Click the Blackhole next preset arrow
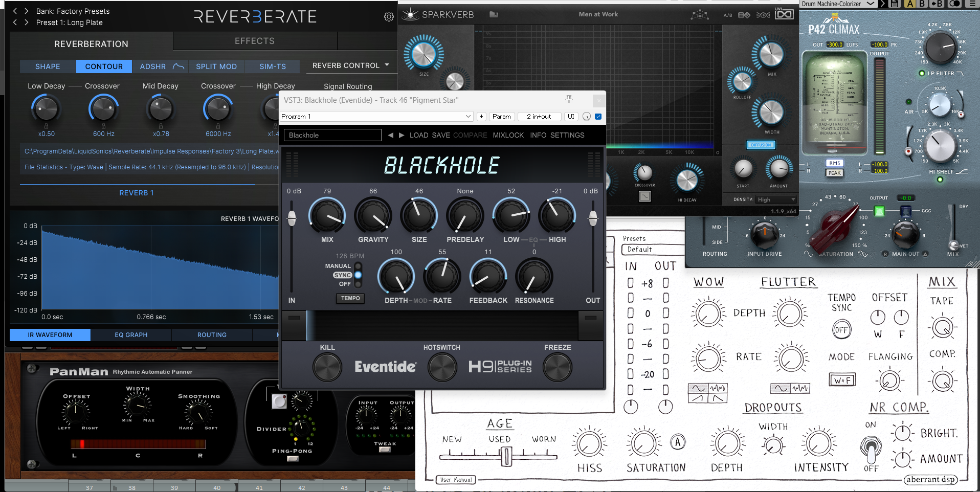 point(402,135)
